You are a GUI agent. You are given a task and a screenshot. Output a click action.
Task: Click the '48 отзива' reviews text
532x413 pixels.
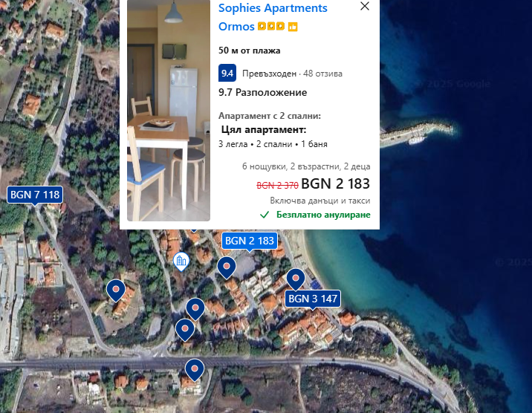[x=322, y=74]
